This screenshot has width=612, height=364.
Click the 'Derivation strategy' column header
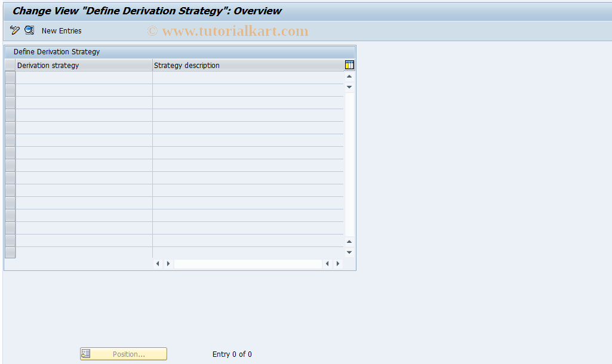click(x=48, y=65)
